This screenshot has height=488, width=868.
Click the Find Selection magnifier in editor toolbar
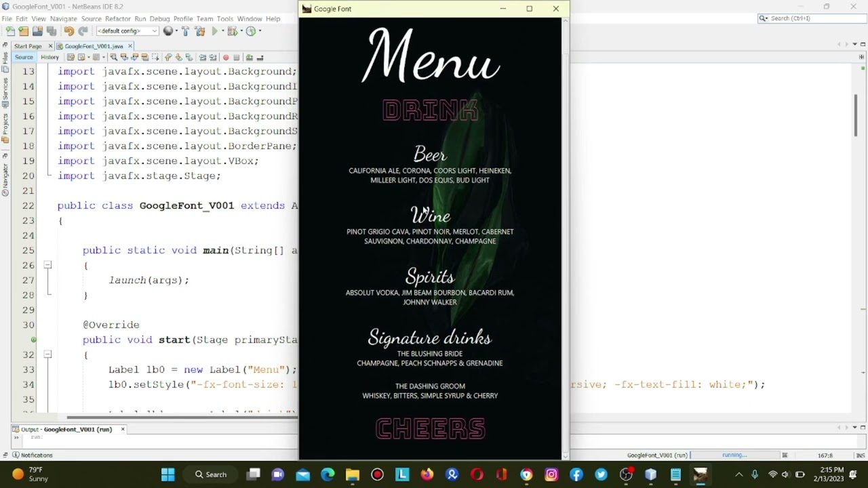click(x=113, y=58)
